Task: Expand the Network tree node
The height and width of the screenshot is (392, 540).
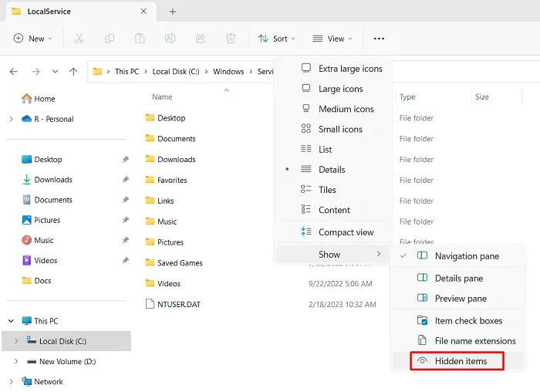Action: 12,382
